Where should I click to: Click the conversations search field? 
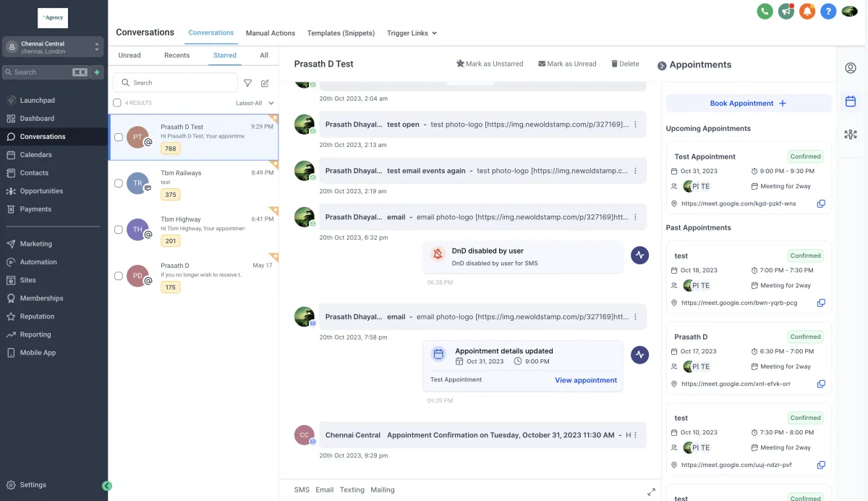[x=175, y=83]
